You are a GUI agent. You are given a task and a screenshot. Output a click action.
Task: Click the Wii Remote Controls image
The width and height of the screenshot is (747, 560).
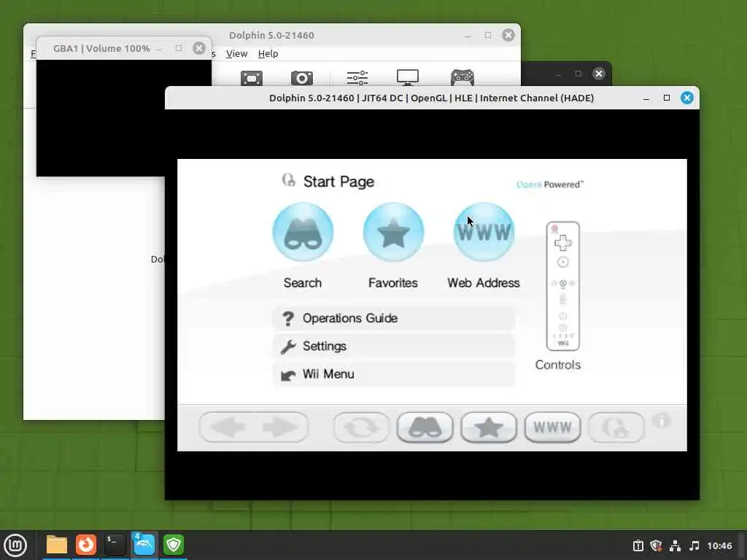coord(562,286)
